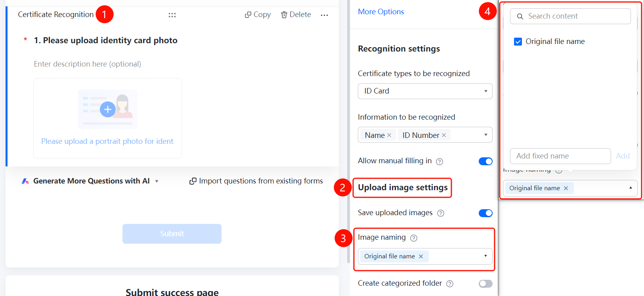Copy the Certificate Recognition question
Image resolution: width=644 pixels, height=296 pixels.
(258, 15)
